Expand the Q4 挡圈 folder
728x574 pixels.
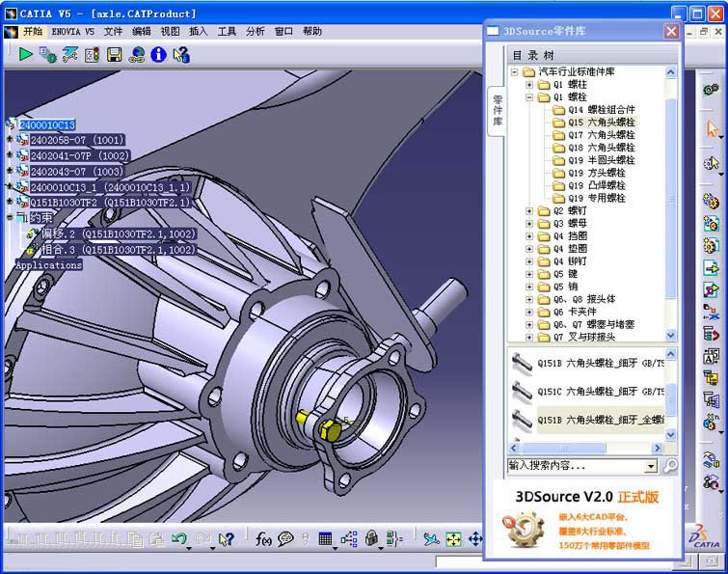pyautogui.click(x=529, y=236)
